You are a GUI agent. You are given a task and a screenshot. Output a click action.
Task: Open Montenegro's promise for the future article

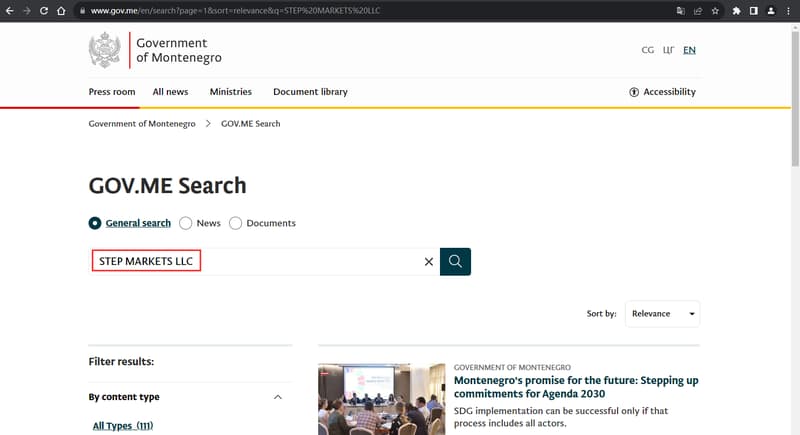click(x=576, y=387)
